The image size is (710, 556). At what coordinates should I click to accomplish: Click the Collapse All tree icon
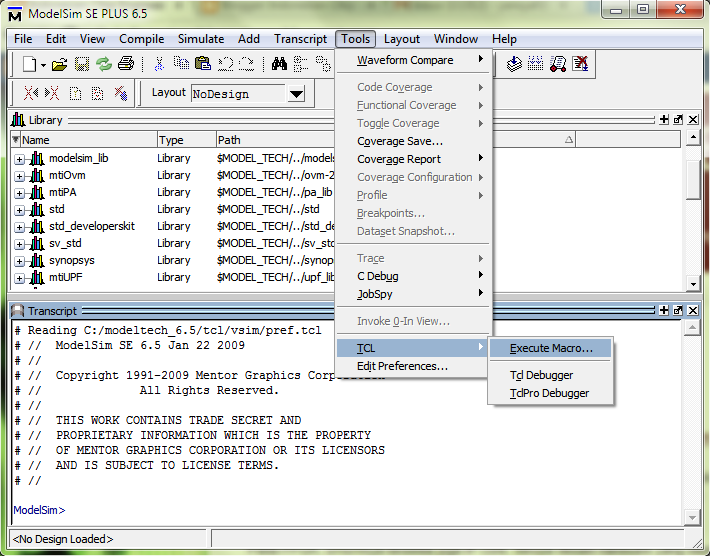(x=301, y=64)
